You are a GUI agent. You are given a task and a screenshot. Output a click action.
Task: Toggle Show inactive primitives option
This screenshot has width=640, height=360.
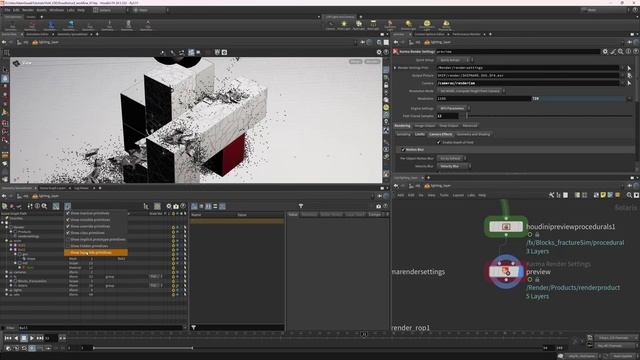[x=96, y=213]
